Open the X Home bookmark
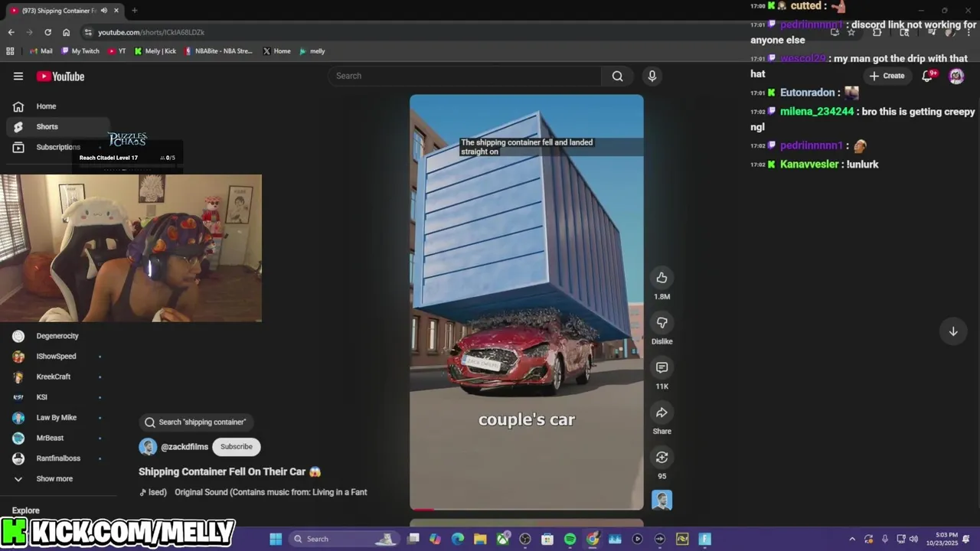Screen dimensions: 980x551 (276, 51)
